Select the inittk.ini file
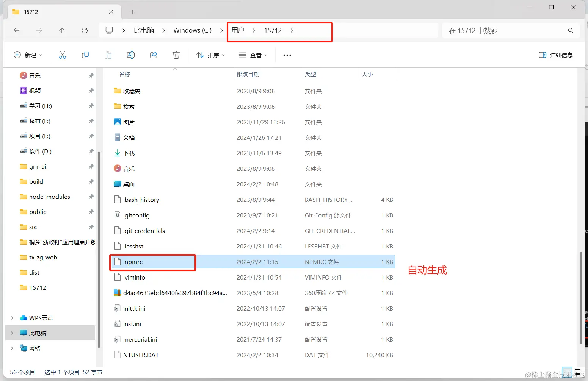The height and width of the screenshot is (381, 588). tap(252, 308)
